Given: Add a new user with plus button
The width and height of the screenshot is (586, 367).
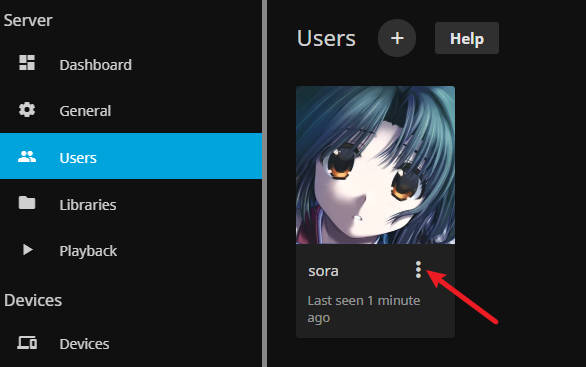Looking at the screenshot, I should click(x=397, y=38).
